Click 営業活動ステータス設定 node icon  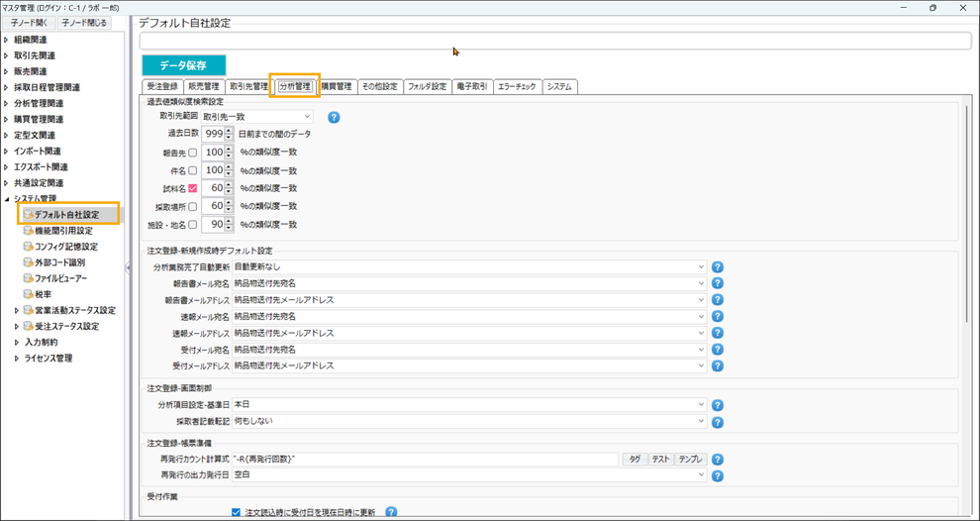coord(28,310)
